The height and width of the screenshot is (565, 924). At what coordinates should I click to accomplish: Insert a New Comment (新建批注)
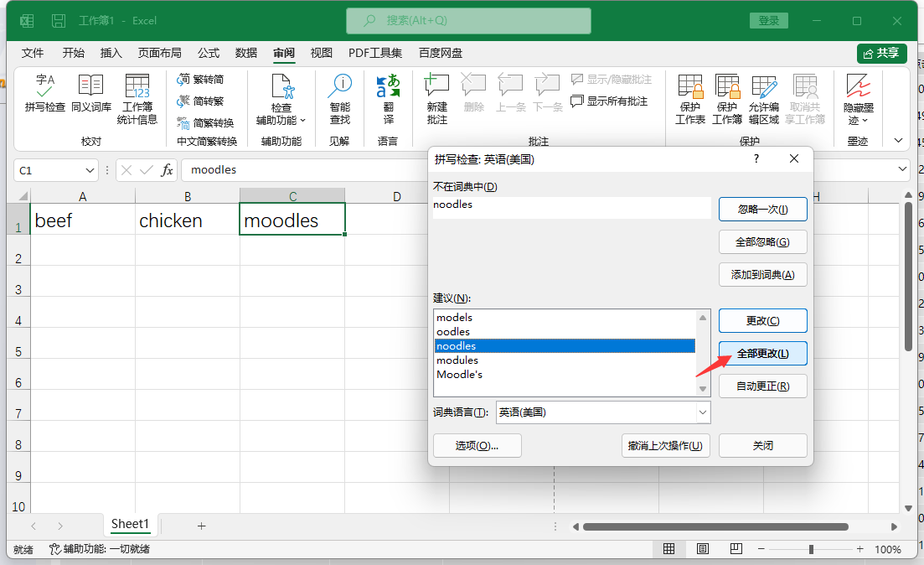pos(436,99)
